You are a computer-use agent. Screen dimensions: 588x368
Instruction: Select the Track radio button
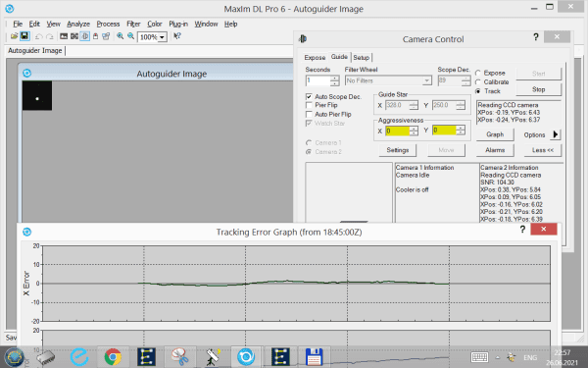[478, 91]
